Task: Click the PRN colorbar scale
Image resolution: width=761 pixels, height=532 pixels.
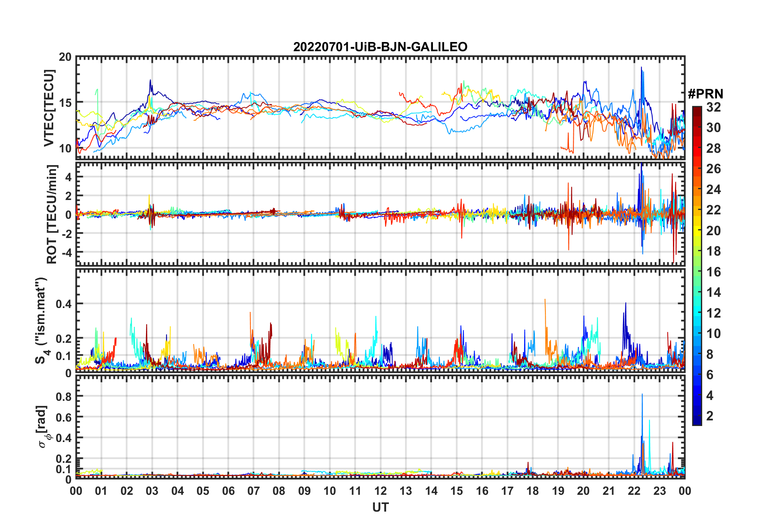Action: 697,266
